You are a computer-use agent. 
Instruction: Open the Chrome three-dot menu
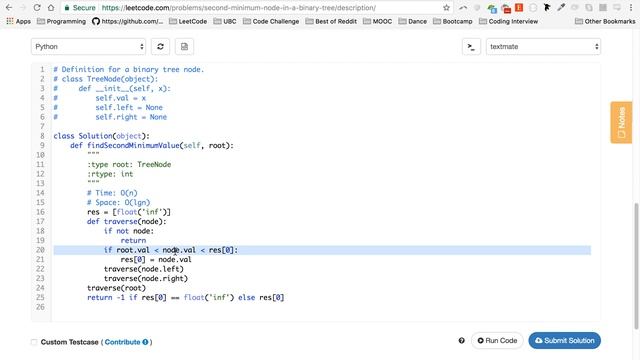631,8
